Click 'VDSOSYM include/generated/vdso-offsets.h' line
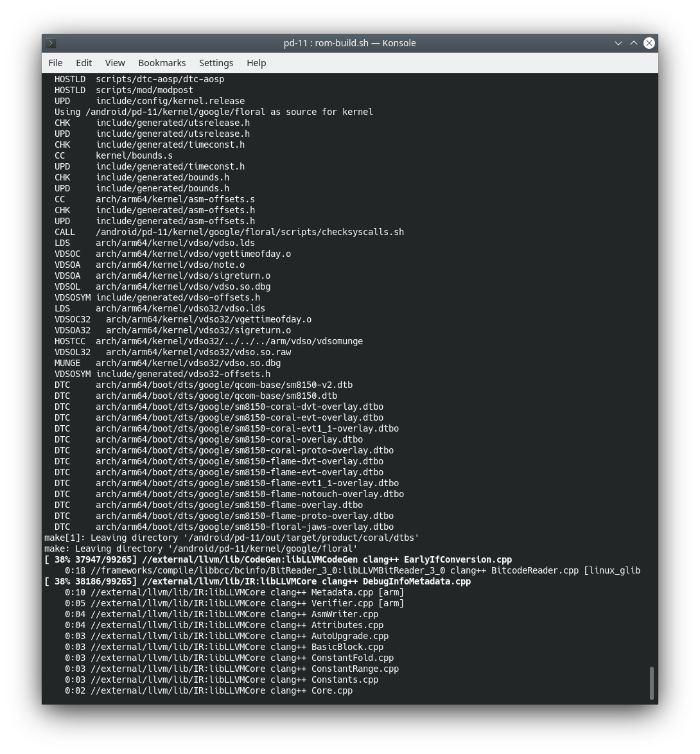Viewport: 700px width, 754px height. tap(157, 297)
